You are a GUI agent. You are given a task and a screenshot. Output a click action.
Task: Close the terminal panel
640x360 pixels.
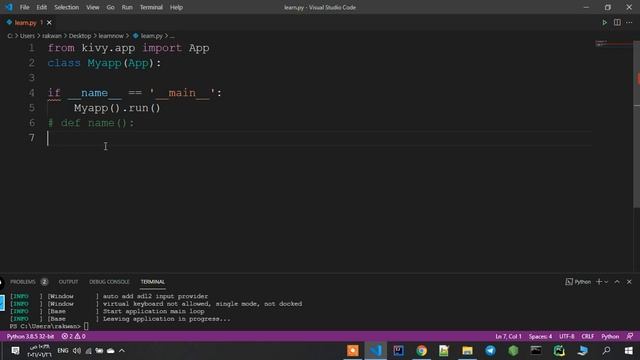629,282
